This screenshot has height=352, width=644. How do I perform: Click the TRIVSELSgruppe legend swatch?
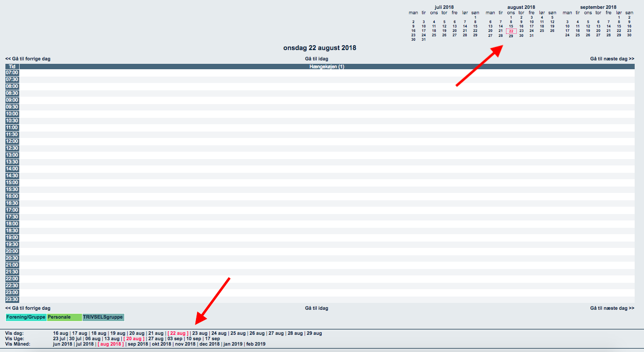[103, 318]
